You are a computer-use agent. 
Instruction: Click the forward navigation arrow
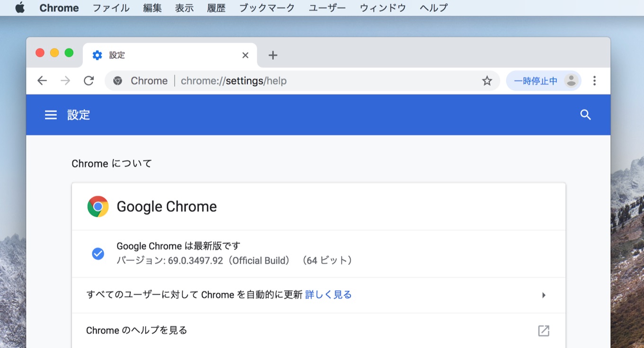click(65, 81)
